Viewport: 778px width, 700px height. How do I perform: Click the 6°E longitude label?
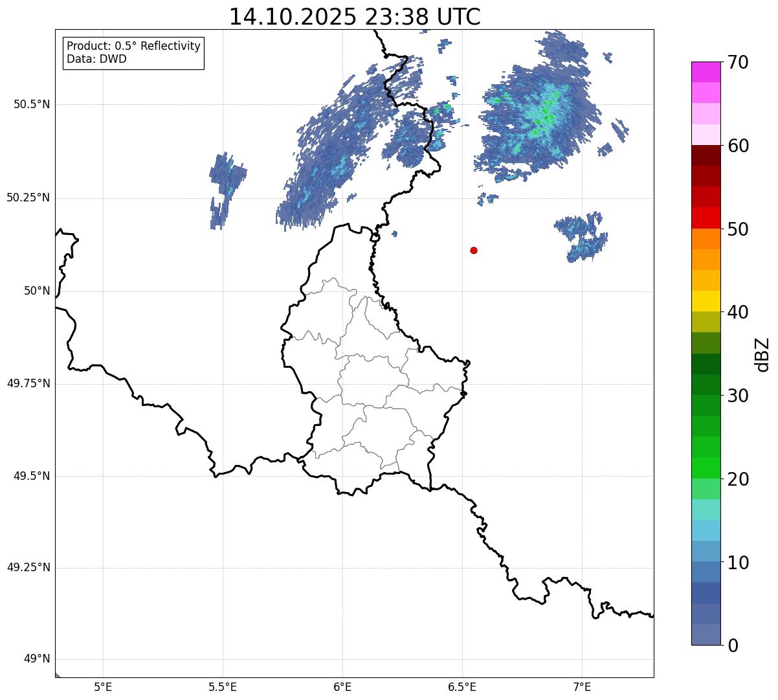click(x=342, y=686)
